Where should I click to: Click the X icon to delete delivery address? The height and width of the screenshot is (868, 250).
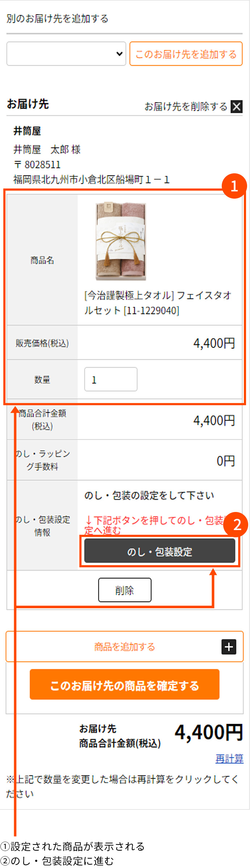pyautogui.click(x=237, y=107)
